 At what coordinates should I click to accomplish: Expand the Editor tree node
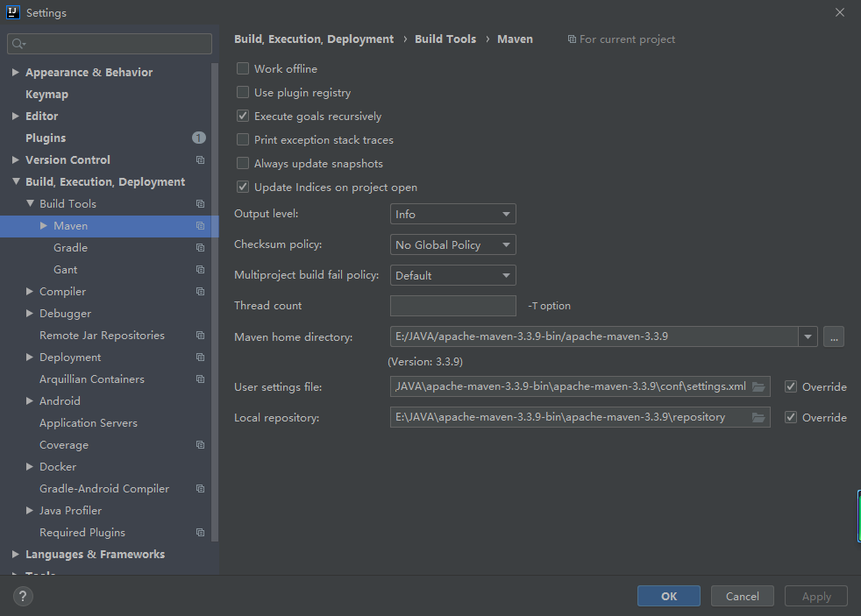(16, 116)
